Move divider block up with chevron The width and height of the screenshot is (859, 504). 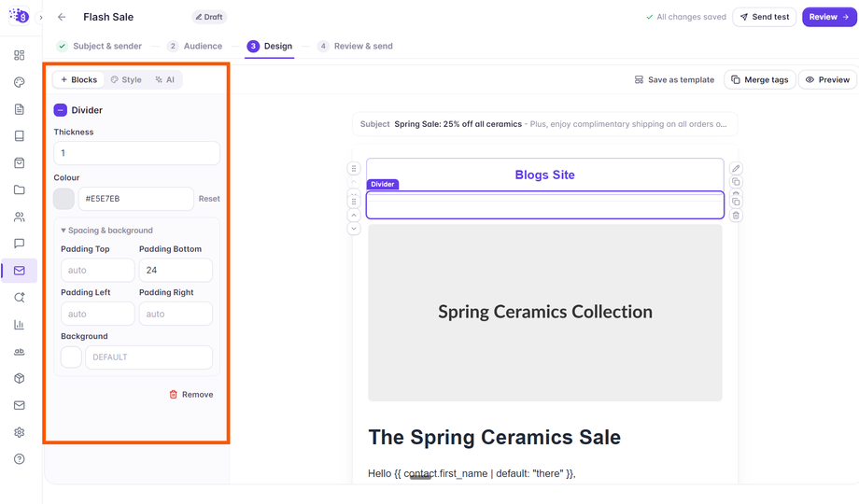(x=354, y=216)
